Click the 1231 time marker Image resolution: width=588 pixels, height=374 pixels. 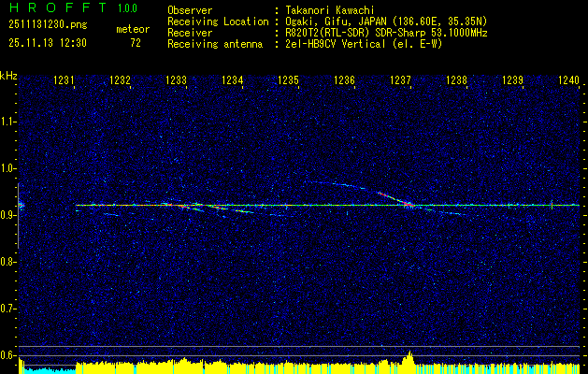[64, 79]
